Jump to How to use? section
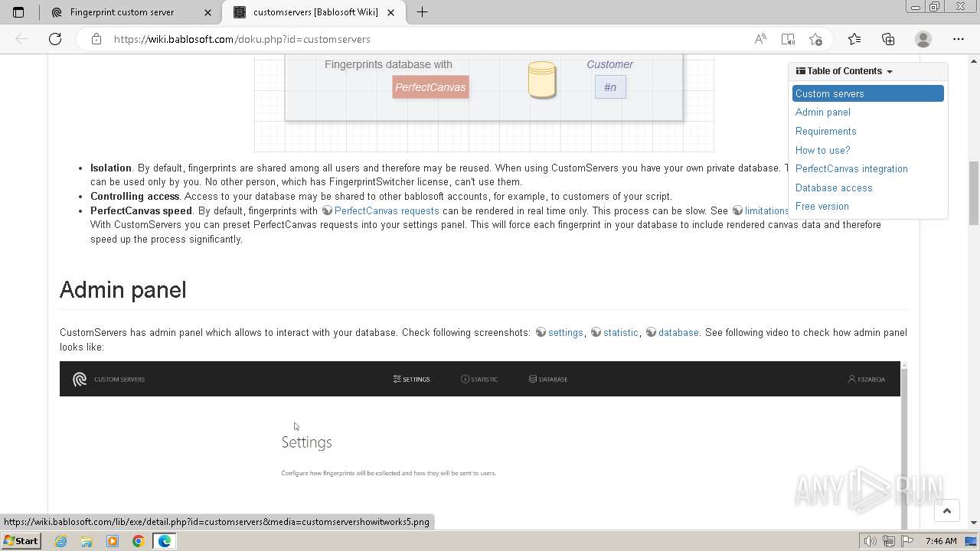The width and height of the screenshot is (980, 551). pyautogui.click(x=822, y=150)
